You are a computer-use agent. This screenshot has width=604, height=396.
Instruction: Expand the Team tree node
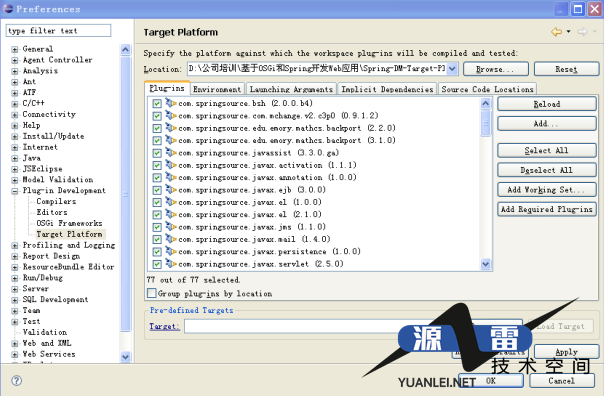click(x=15, y=311)
